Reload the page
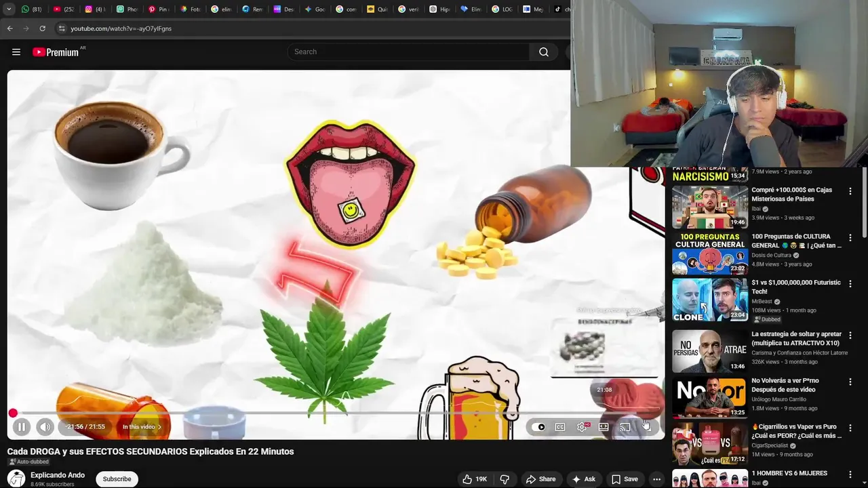868x488 pixels. [42, 28]
